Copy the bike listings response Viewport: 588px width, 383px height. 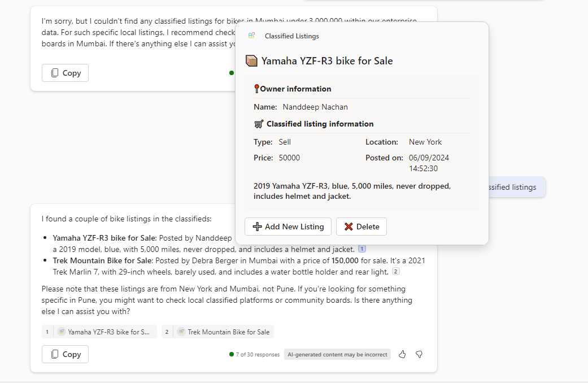64,354
